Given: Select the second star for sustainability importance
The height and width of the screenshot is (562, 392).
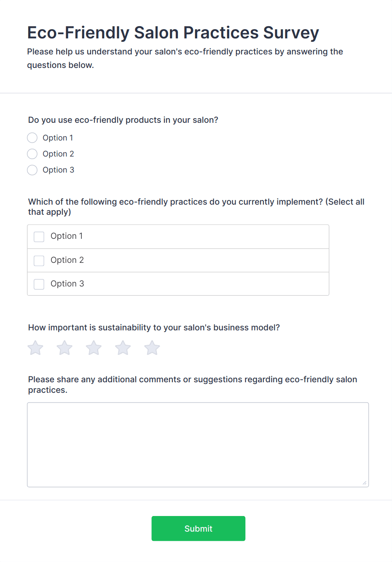Looking at the screenshot, I should click(64, 348).
